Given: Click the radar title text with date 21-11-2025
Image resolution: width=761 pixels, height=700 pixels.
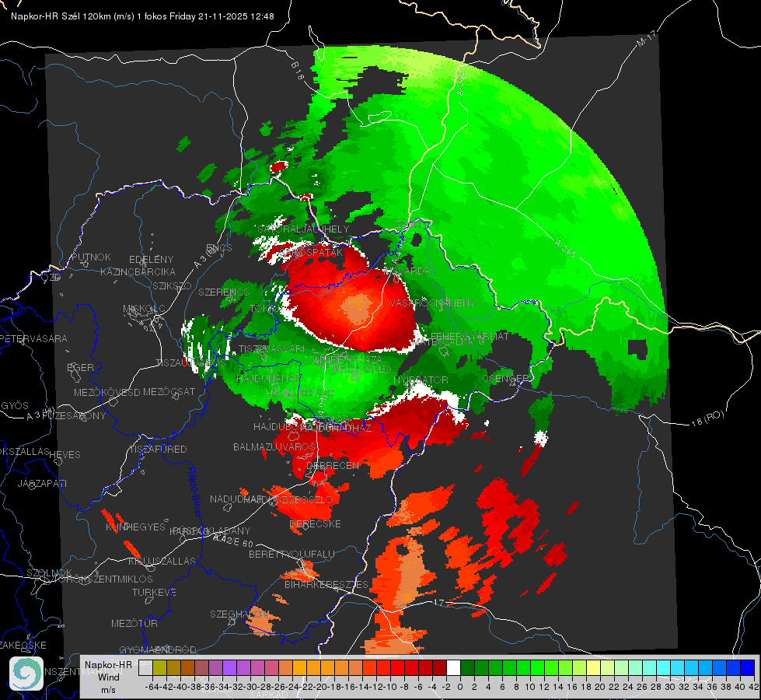Looking at the screenshot, I should 143,16.
